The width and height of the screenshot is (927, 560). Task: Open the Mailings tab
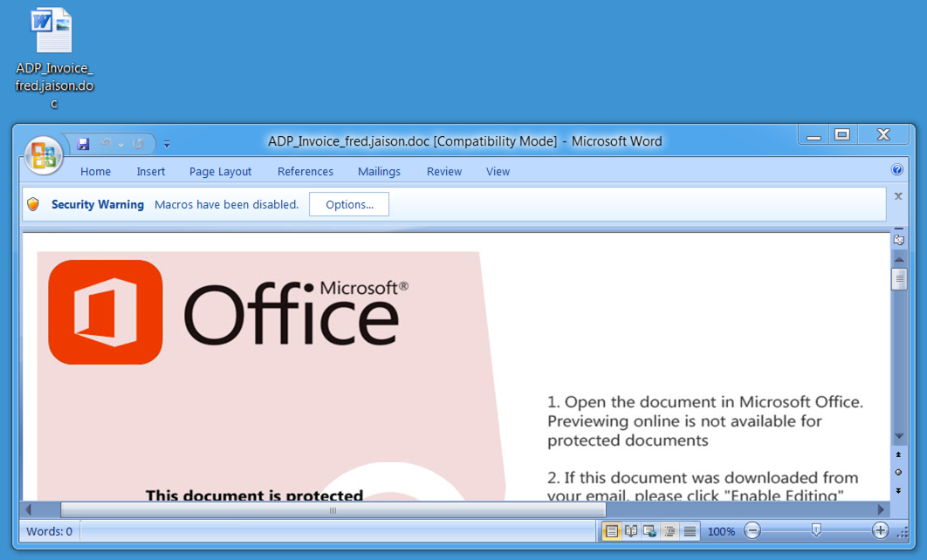379,171
